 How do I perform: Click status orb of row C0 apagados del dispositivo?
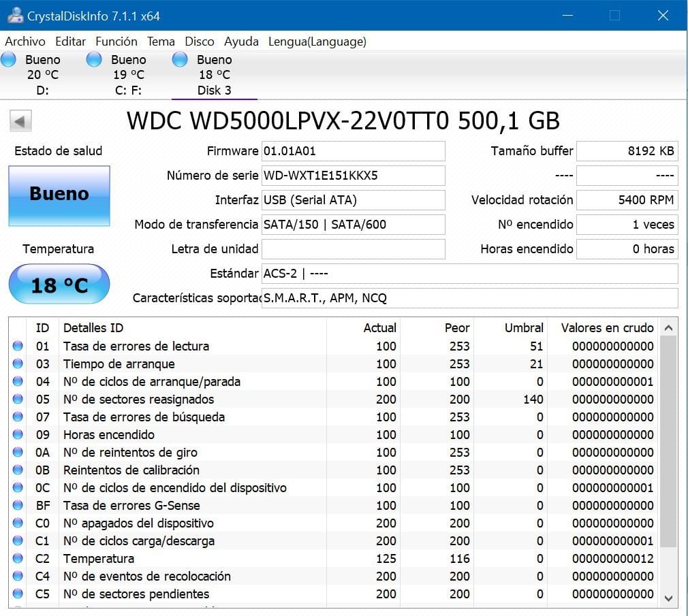(18, 523)
